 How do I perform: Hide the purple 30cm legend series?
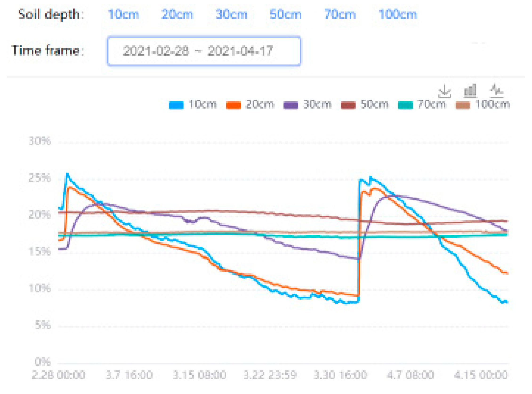pyautogui.click(x=291, y=105)
